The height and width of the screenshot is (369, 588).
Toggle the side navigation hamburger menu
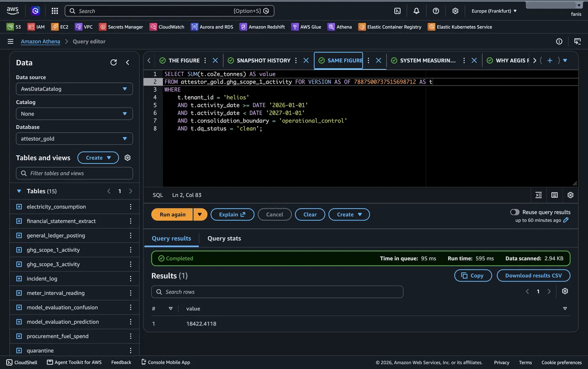coord(10,42)
